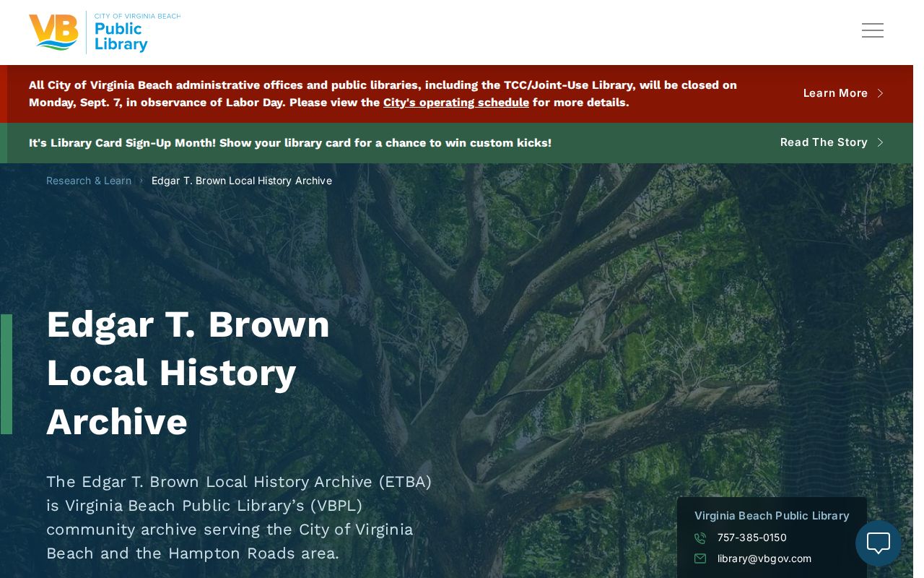Screen dimensions: 924x578
Task: Email library@vbgov.com
Action: click(x=764, y=558)
